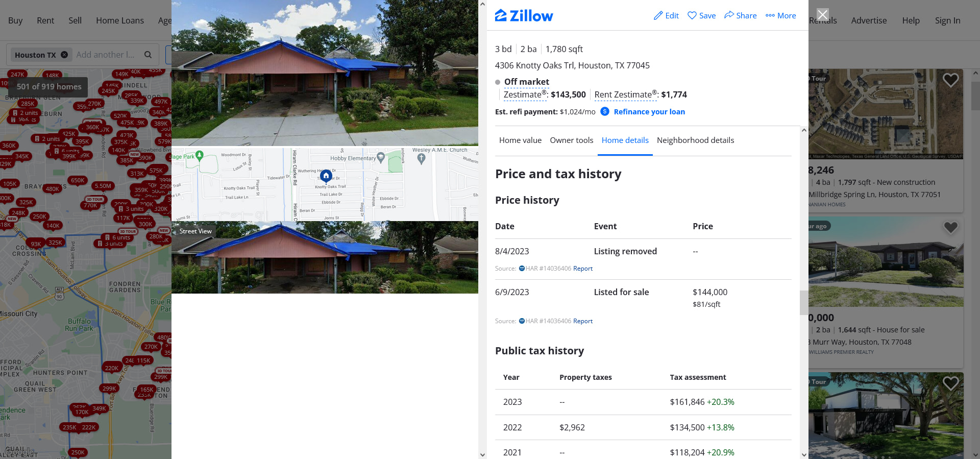
Task: Open the More options menu
Action: click(x=780, y=16)
